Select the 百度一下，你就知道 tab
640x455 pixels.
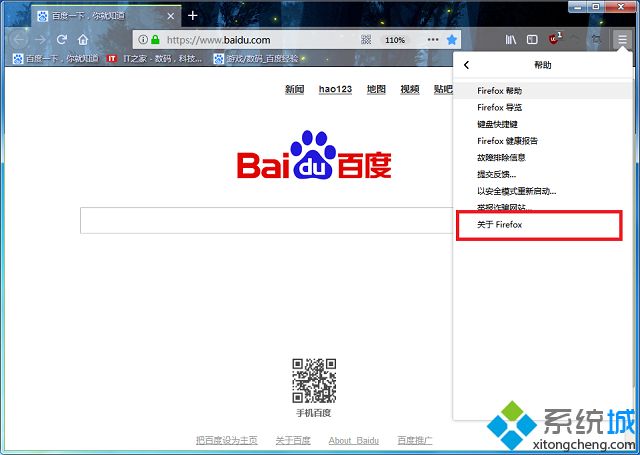(106, 16)
